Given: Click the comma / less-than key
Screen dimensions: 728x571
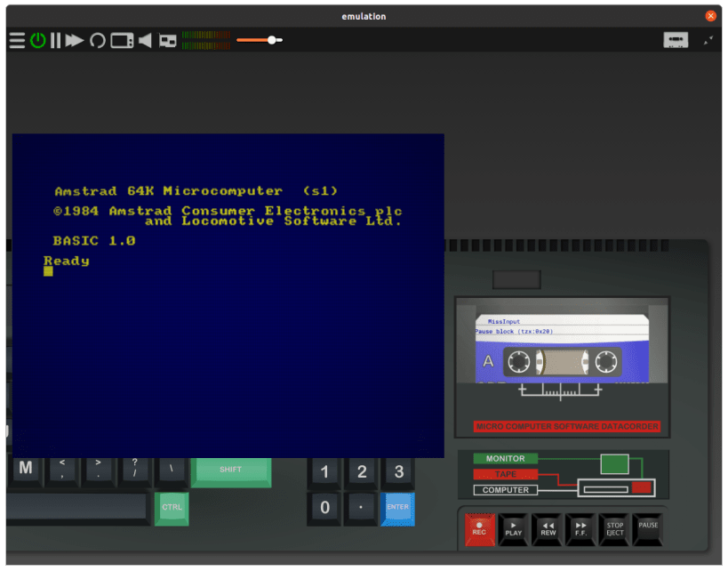Looking at the screenshot, I should click(62, 470).
